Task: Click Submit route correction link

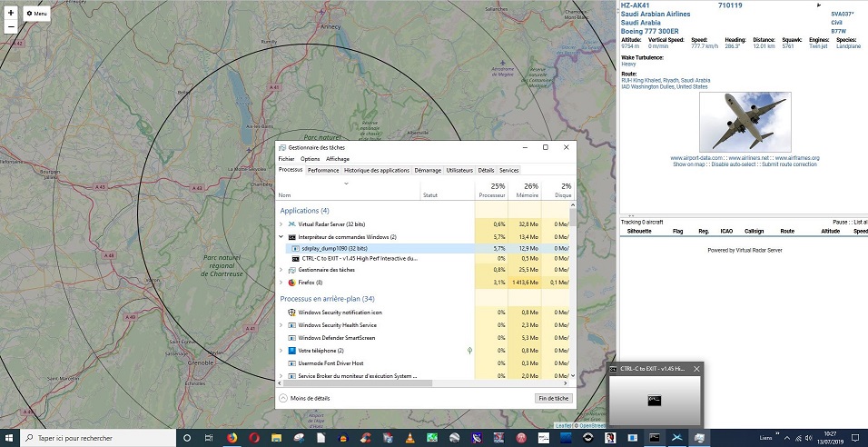Action: (789, 164)
